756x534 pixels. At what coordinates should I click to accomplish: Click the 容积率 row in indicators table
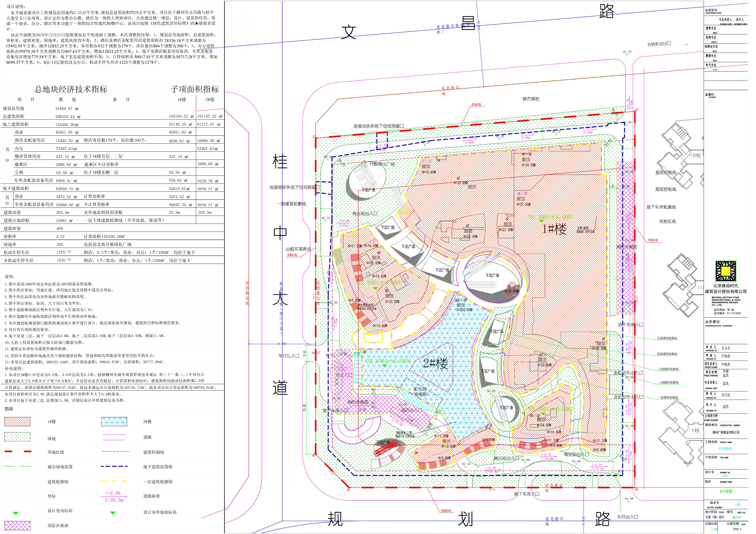10,236
